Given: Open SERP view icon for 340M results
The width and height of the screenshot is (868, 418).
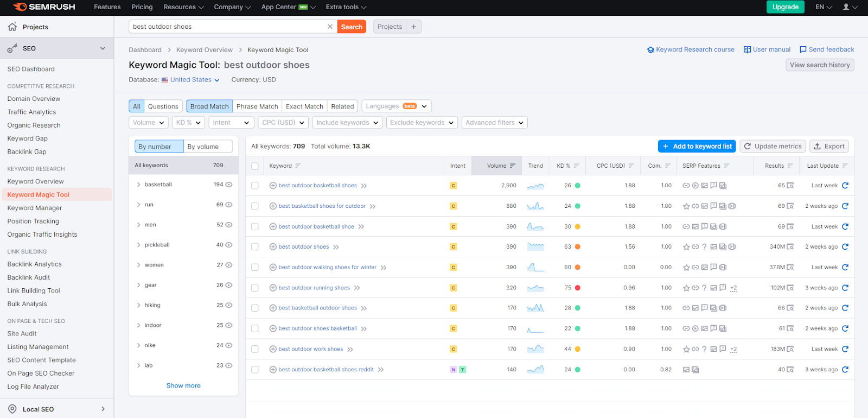Looking at the screenshot, I should (790, 247).
